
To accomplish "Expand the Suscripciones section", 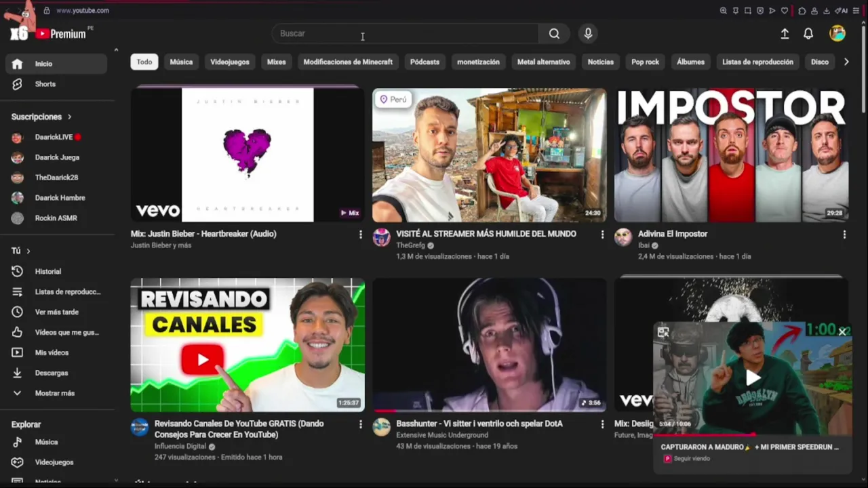I will click(x=69, y=117).
